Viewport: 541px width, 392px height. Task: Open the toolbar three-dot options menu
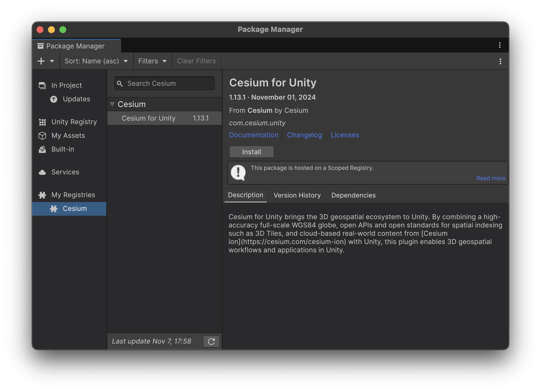coord(500,61)
